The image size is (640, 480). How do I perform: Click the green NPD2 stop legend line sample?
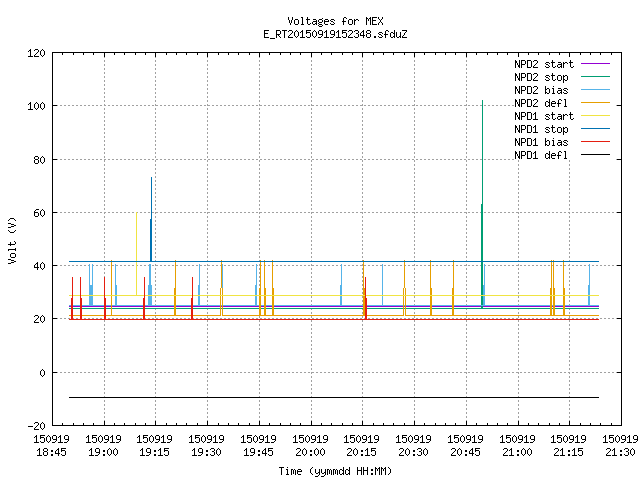pos(596,77)
